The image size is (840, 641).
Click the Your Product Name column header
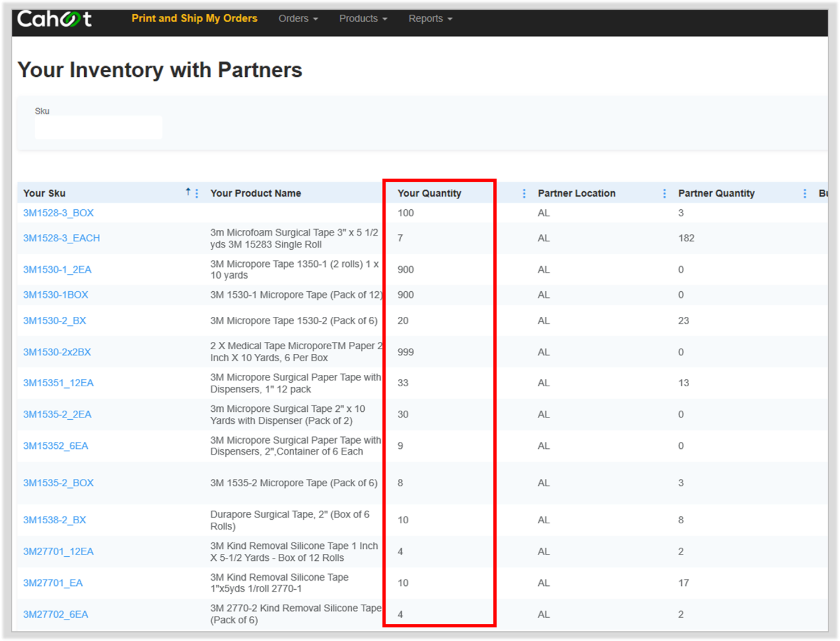[x=256, y=193]
